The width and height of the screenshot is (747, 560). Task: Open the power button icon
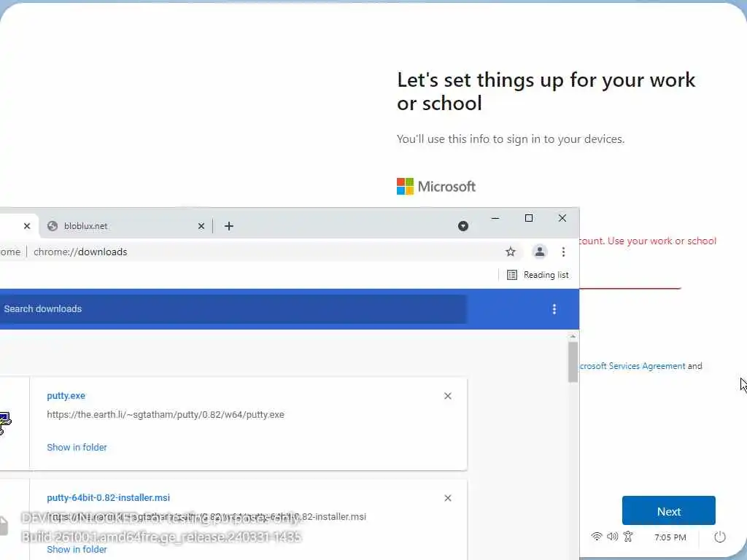pos(720,537)
